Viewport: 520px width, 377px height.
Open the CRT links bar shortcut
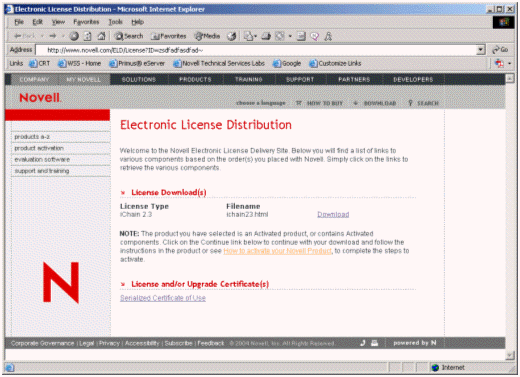coord(39,63)
